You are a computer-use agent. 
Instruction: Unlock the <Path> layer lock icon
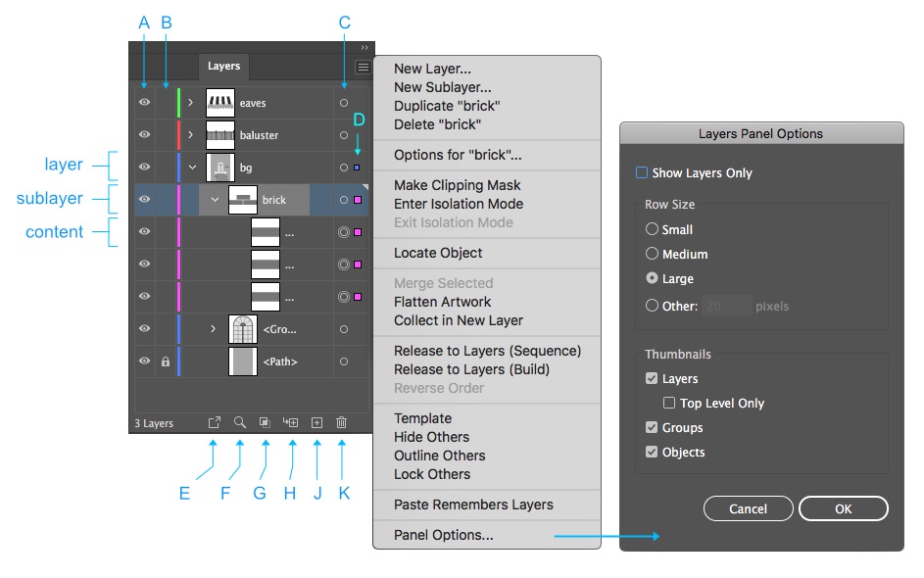pos(166,361)
